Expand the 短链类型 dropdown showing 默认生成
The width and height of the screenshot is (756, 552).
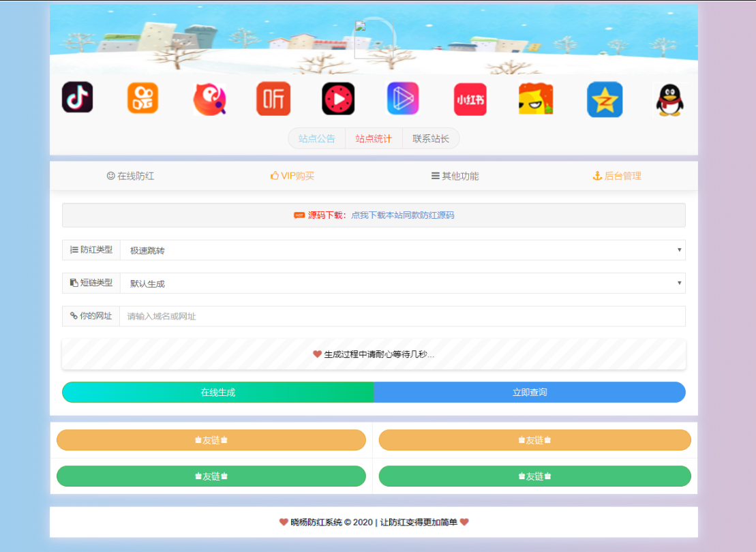[x=403, y=283]
